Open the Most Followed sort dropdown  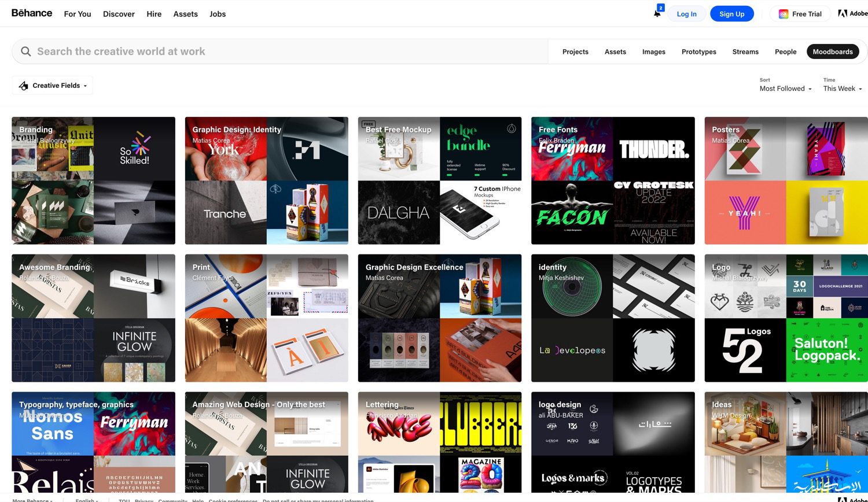click(785, 88)
